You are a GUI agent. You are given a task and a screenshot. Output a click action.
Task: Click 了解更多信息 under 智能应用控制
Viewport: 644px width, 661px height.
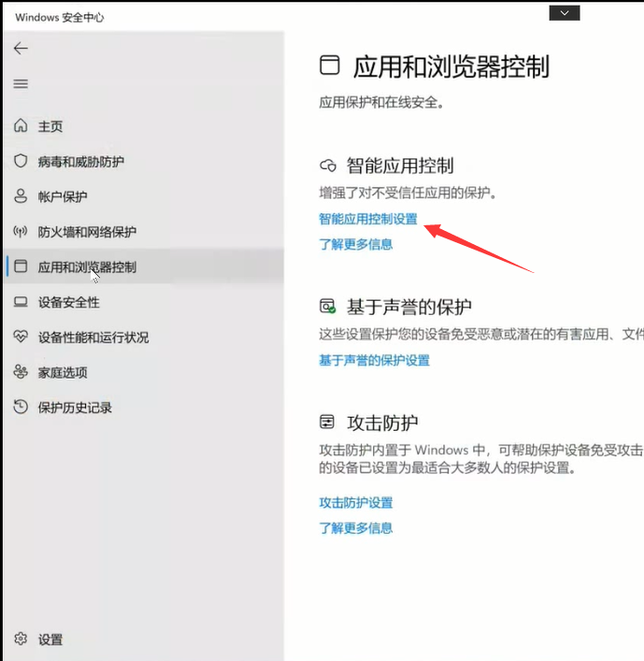356,244
